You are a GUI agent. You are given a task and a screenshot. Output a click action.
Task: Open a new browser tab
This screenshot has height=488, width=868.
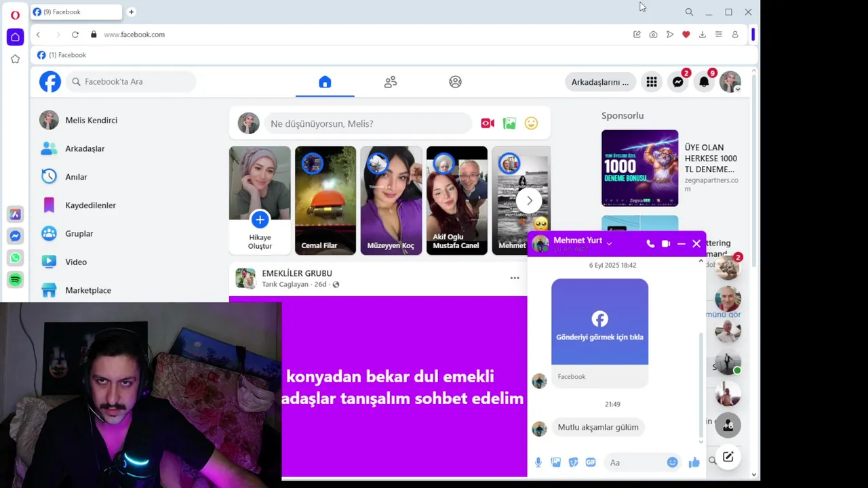[131, 12]
